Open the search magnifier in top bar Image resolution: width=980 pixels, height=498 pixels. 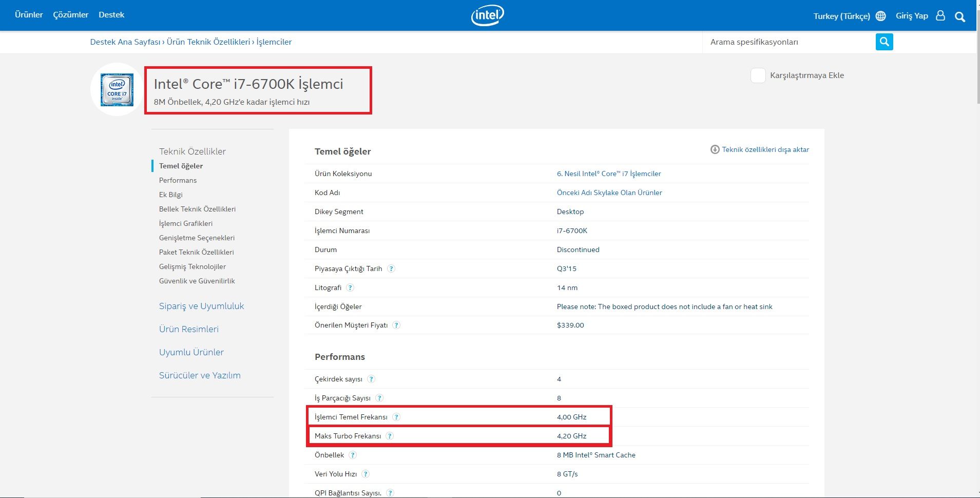[959, 16]
